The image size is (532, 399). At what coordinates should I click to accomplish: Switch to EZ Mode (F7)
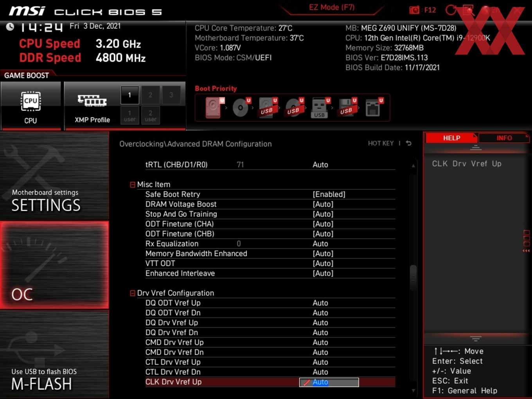click(x=332, y=7)
